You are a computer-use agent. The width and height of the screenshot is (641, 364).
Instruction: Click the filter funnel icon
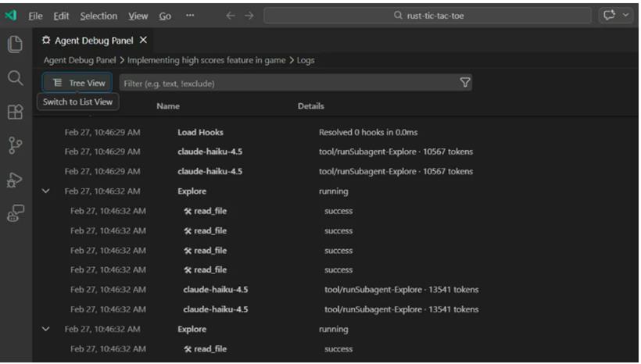[465, 83]
